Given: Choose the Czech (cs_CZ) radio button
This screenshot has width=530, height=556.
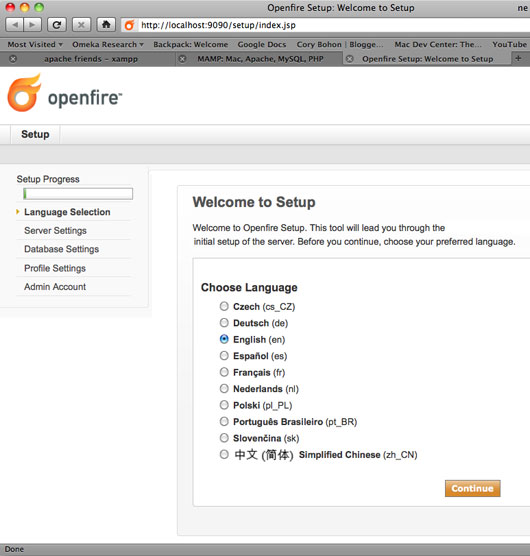Looking at the screenshot, I should coord(224,306).
